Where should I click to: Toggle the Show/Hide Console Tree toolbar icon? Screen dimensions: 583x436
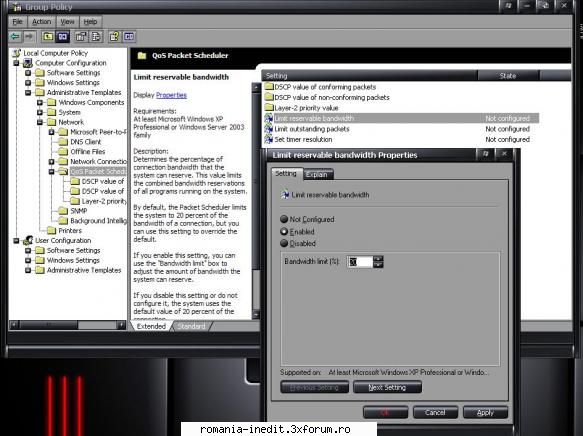(x=62, y=36)
